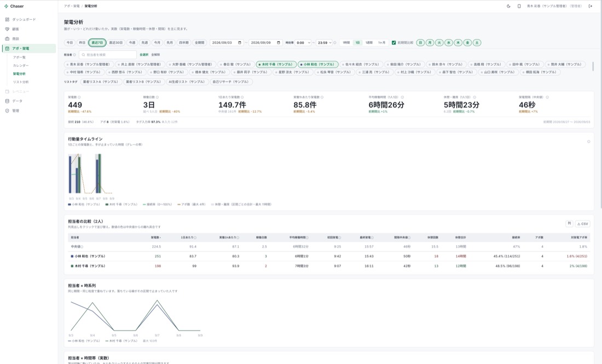
Task: Click blue swatch of 小林 和也 table row
Action: pyautogui.click(x=72, y=257)
